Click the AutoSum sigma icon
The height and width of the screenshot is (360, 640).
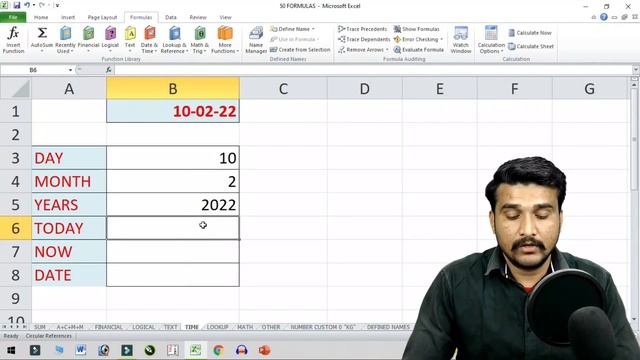pos(42,33)
